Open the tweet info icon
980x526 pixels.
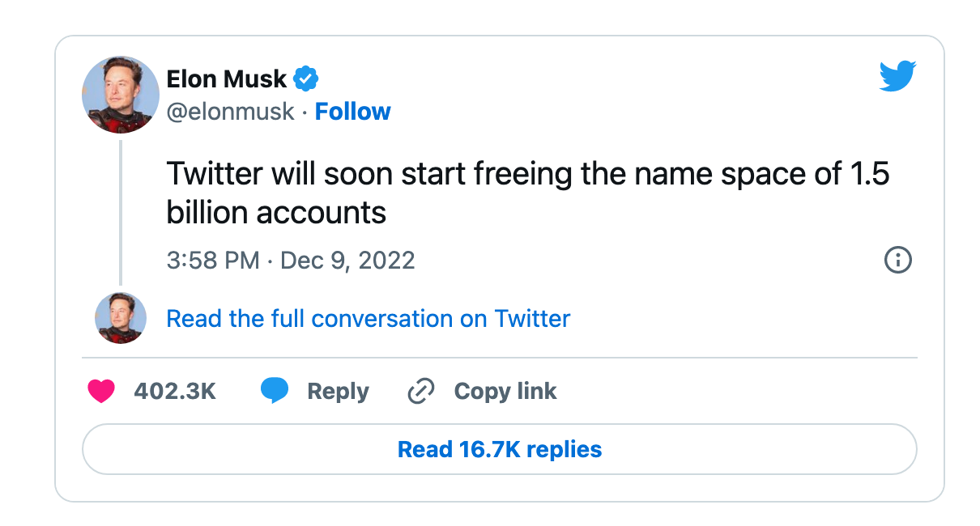(x=898, y=260)
